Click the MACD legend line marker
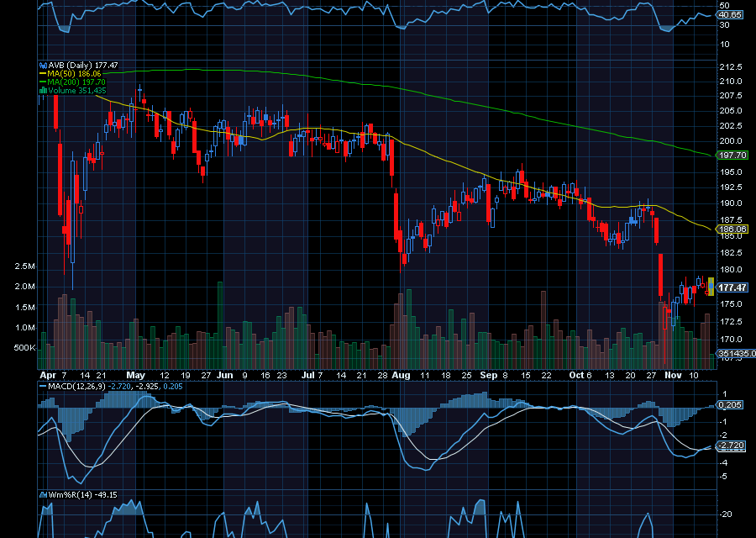 tap(44, 386)
